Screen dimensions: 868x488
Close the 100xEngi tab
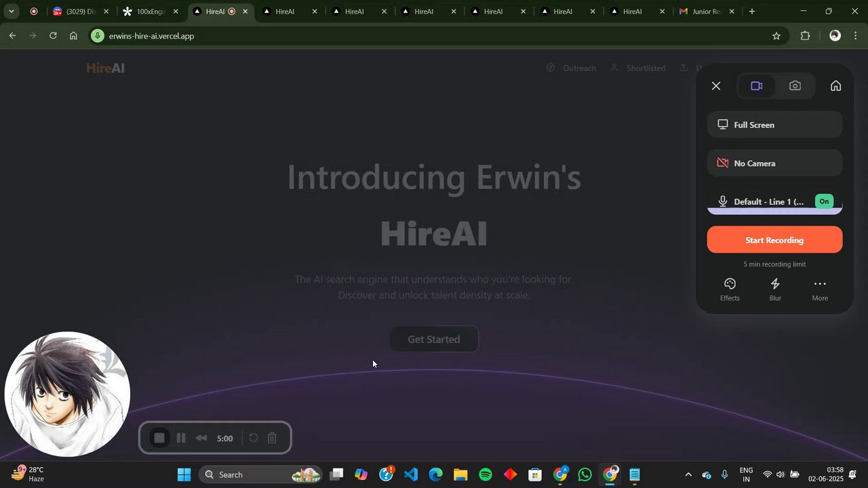(x=176, y=12)
